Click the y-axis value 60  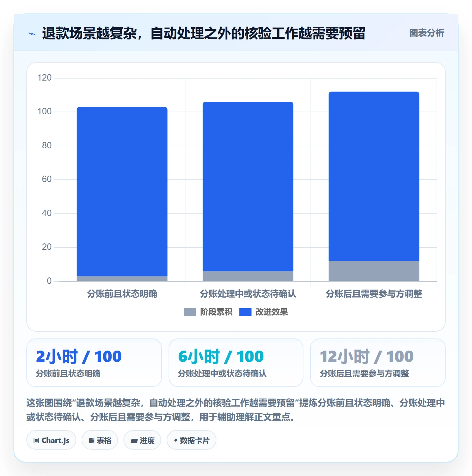(47, 179)
